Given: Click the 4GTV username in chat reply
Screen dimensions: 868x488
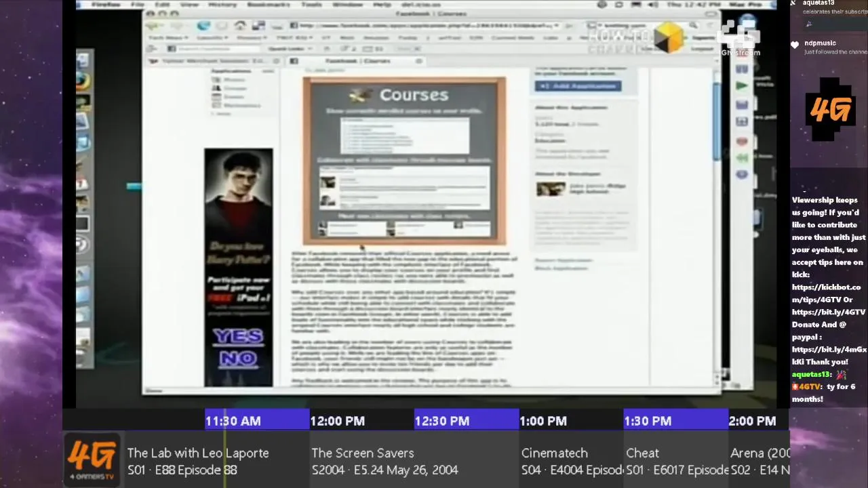Looking at the screenshot, I should coord(810,387).
